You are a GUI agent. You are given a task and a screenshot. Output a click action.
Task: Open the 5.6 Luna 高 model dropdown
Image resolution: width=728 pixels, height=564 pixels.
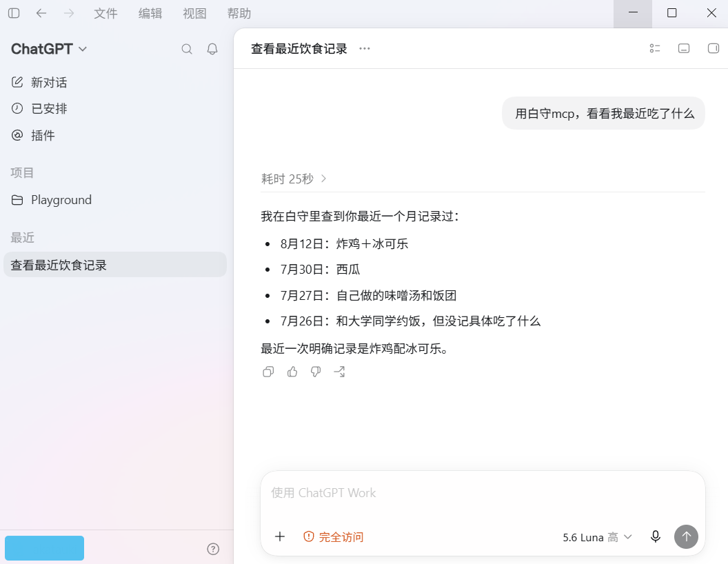597,537
